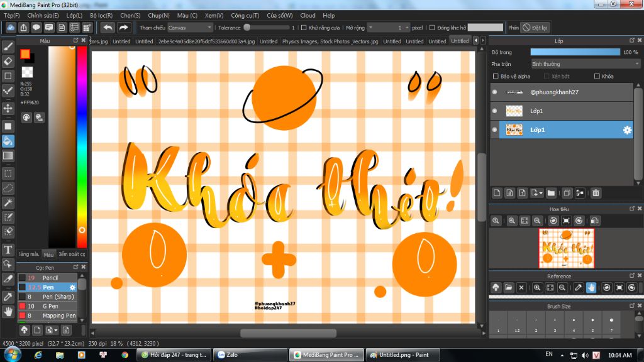Open the Chỉnh sửa(E) menu

[x=43, y=15]
